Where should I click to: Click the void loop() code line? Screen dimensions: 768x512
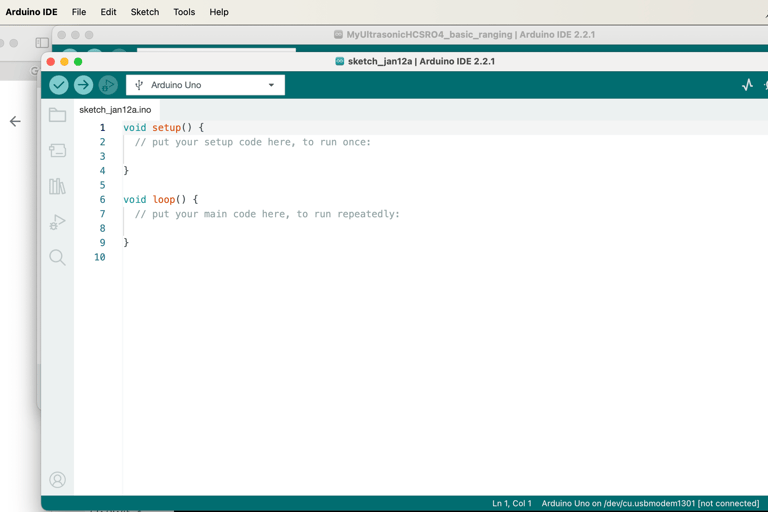point(161,199)
